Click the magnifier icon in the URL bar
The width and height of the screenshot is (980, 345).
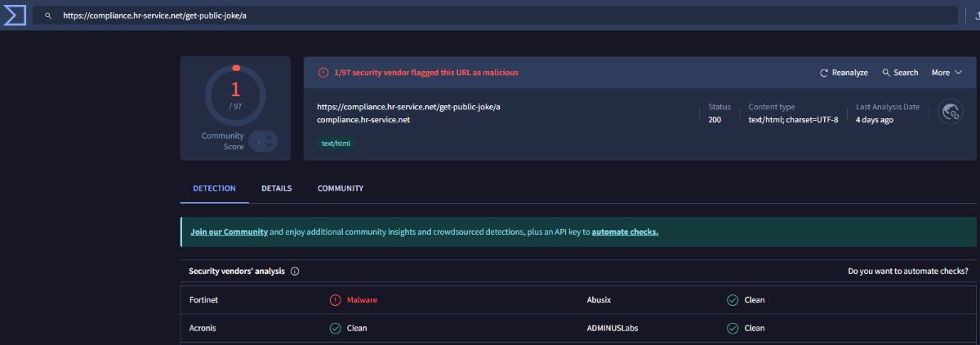(x=49, y=15)
